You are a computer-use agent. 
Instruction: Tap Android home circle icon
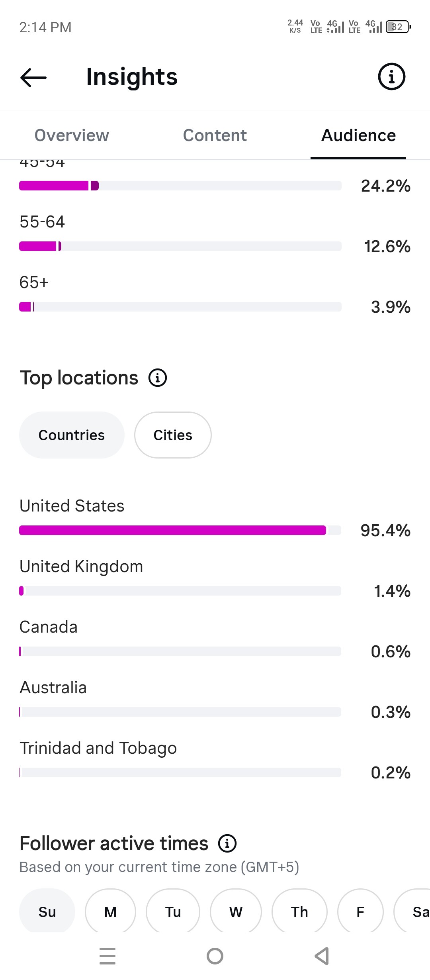215,956
